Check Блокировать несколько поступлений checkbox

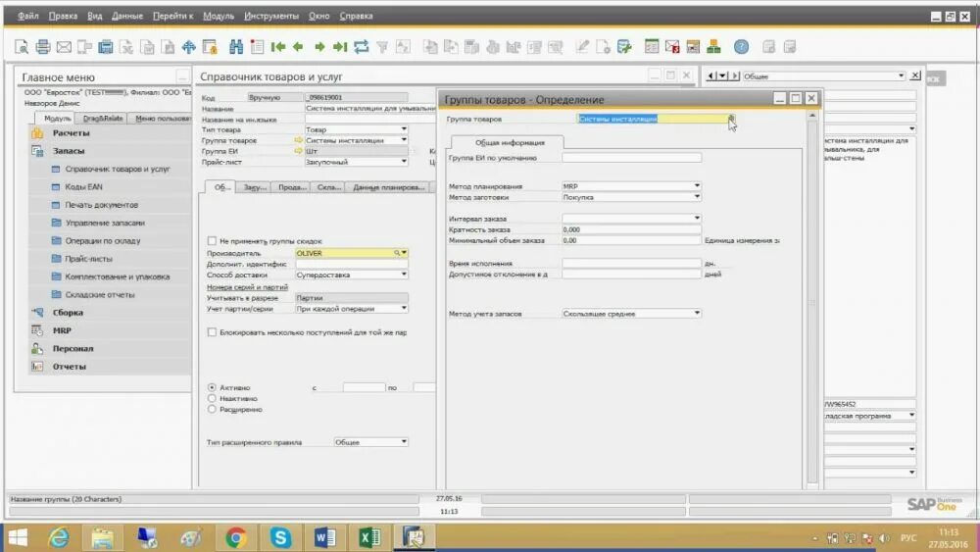[x=212, y=332]
